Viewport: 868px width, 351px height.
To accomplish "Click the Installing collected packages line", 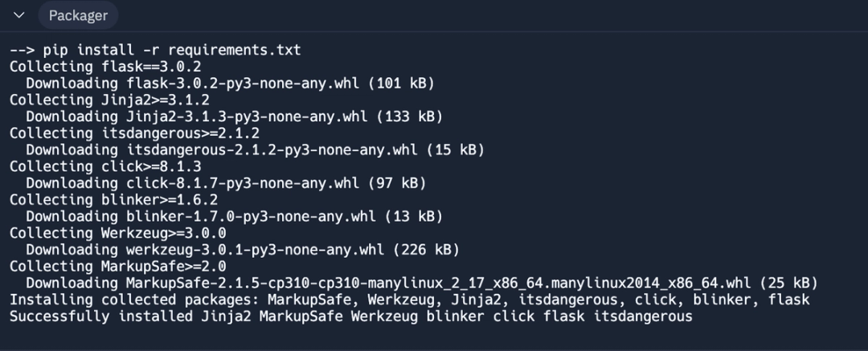I will click(x=410, y=300).
